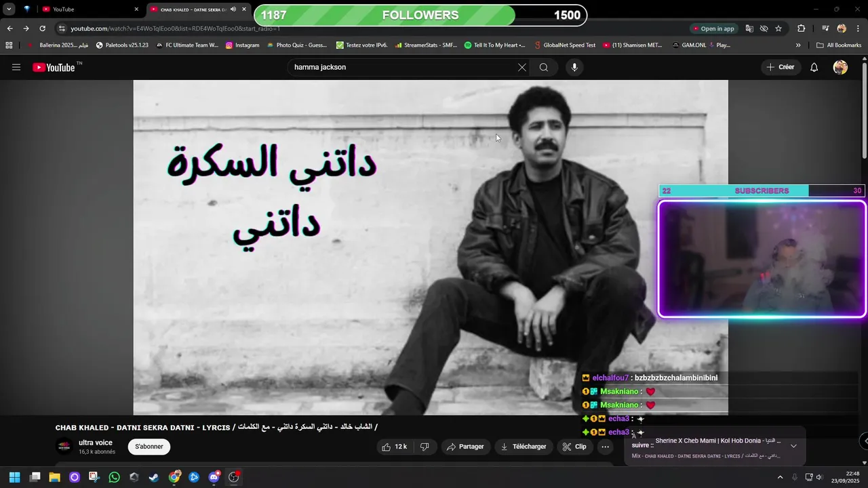Close the CHAB KHALED tab

(244, 9)
